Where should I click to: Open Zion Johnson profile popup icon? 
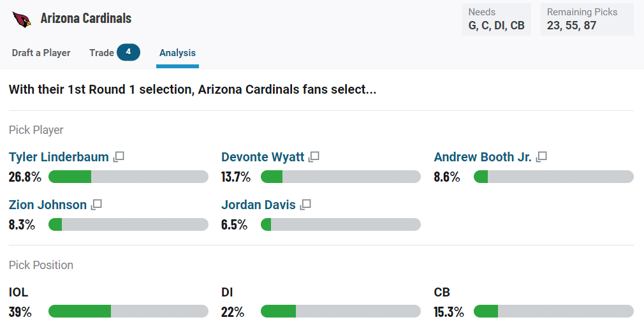(96, 205)
